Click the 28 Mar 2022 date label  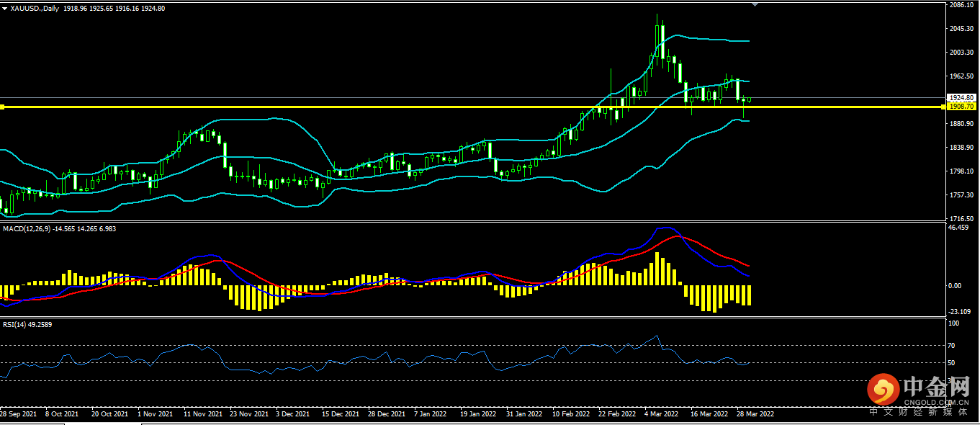(x=754, y=414)
